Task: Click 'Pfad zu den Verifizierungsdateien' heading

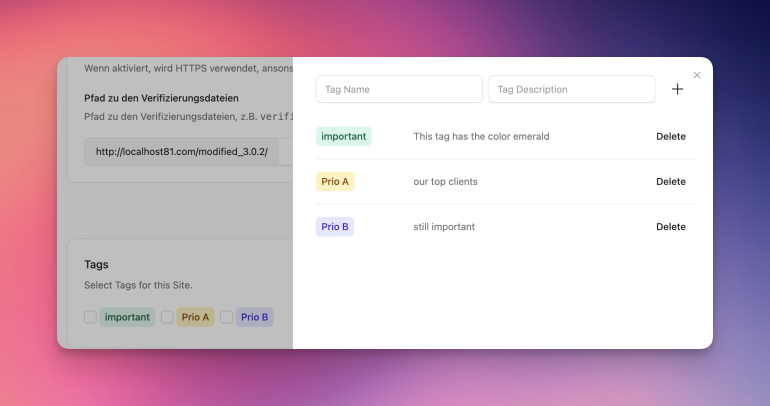Action: pyautogui.click(x=161, y=98)
